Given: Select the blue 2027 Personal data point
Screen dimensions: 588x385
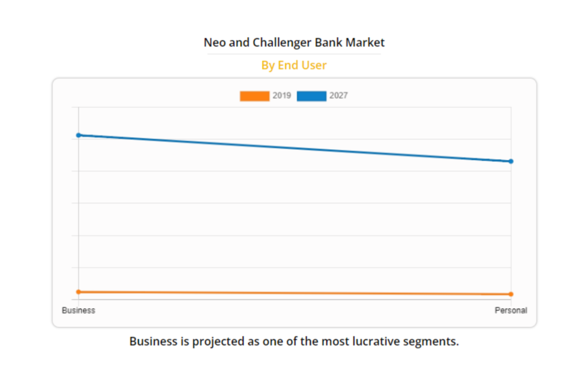Looking at the screenshot, I should coord(510,161).
